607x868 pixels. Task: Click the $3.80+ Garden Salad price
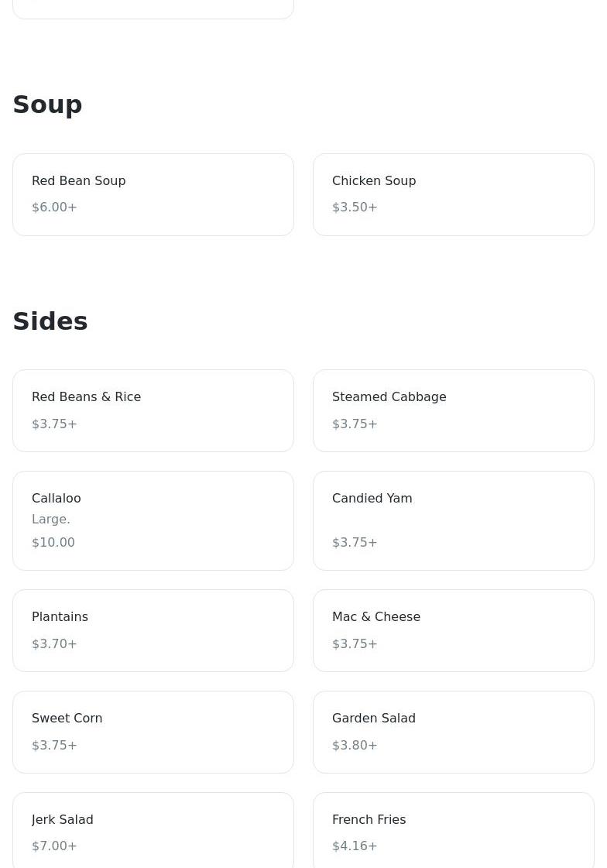(x=355, y=746)
